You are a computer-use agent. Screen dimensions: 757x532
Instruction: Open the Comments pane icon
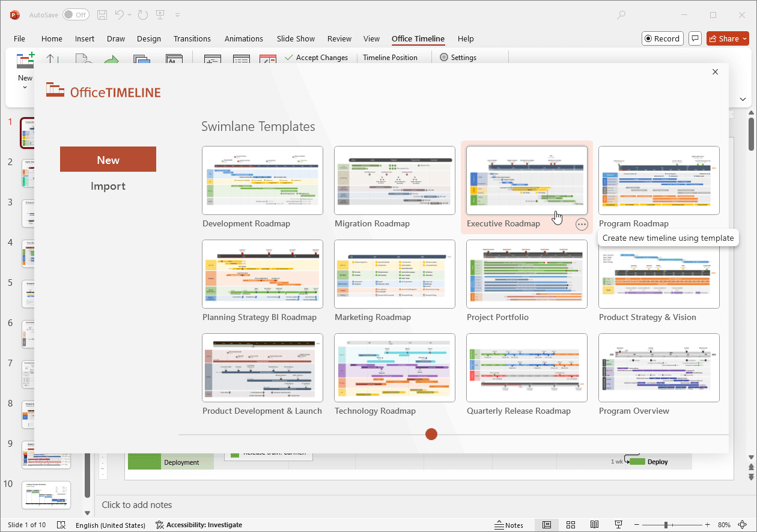pyautogui.click(x=695, y=38)
